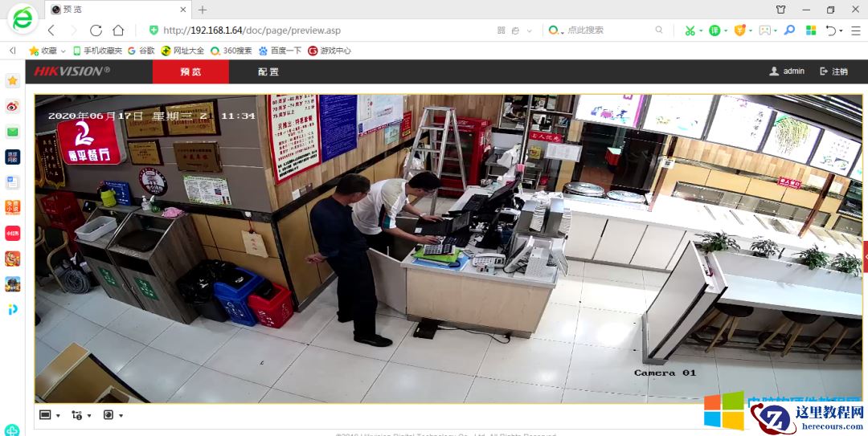Click the forward navigation arrow
The width and height of the screenshot is (868, 436).
(x=73, y=31)
